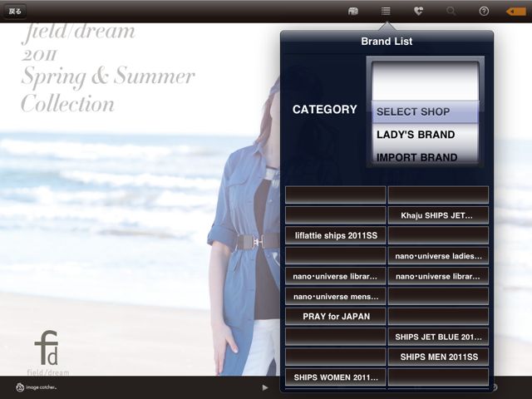This screenshot has height=399, width=532.
Task: Open nano·universe mens... brand
Action: pyautogui.click(x=336, y=296)
